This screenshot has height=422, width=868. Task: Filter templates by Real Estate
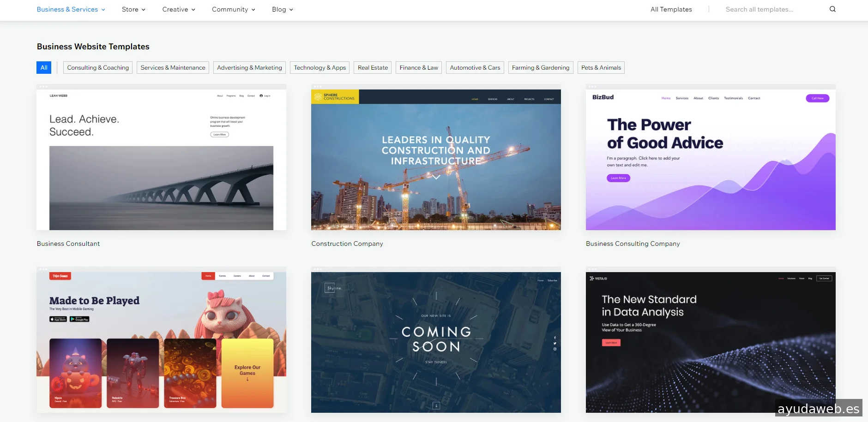[373, 68]
